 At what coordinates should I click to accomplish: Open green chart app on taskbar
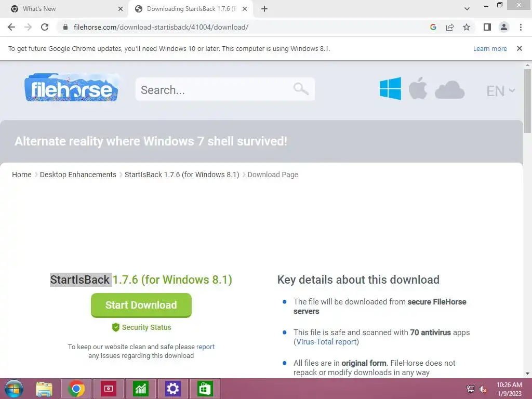(x=140, y=389)
